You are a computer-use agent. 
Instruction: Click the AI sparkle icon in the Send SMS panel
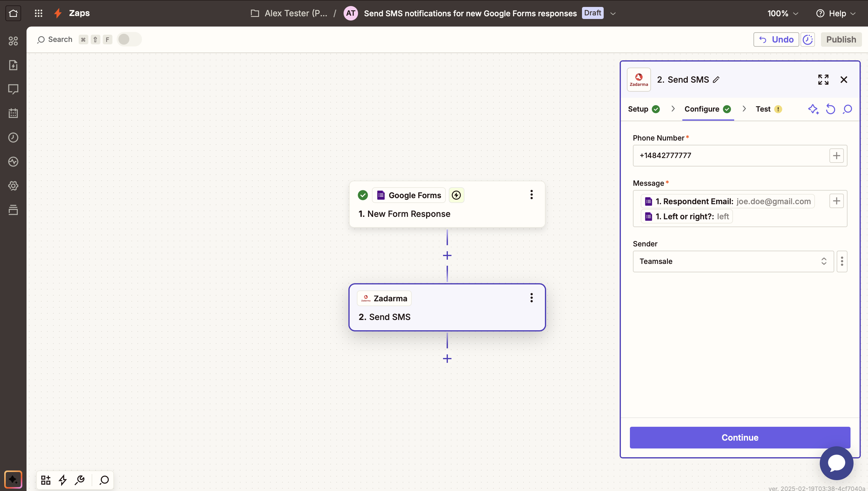point(813,109)
